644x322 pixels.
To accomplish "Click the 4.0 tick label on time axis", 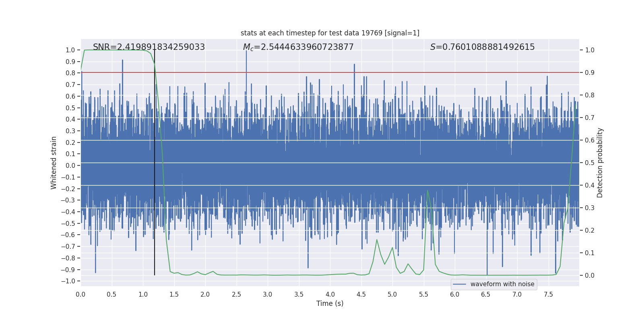I will (330, 295).
